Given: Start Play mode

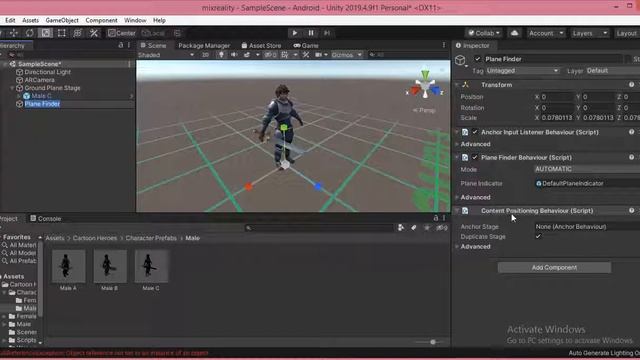Looking at the screenshot, I should point(295,33).
